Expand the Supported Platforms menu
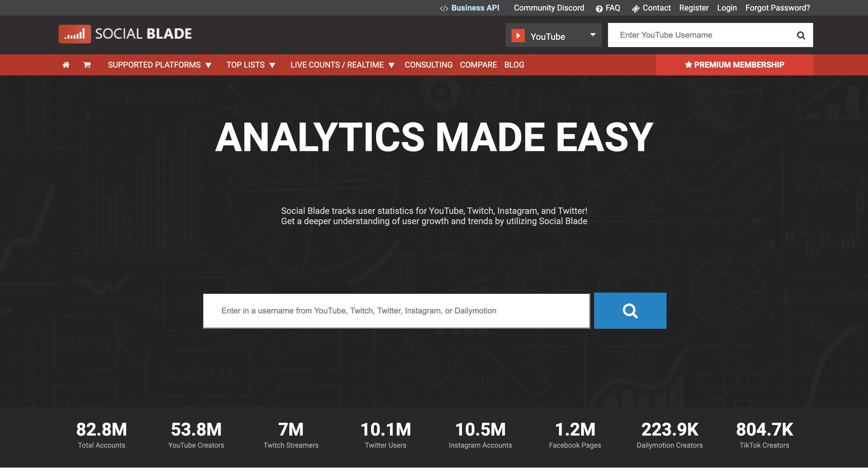This screenshot has height=476, width=868. [x=159, y=65]
